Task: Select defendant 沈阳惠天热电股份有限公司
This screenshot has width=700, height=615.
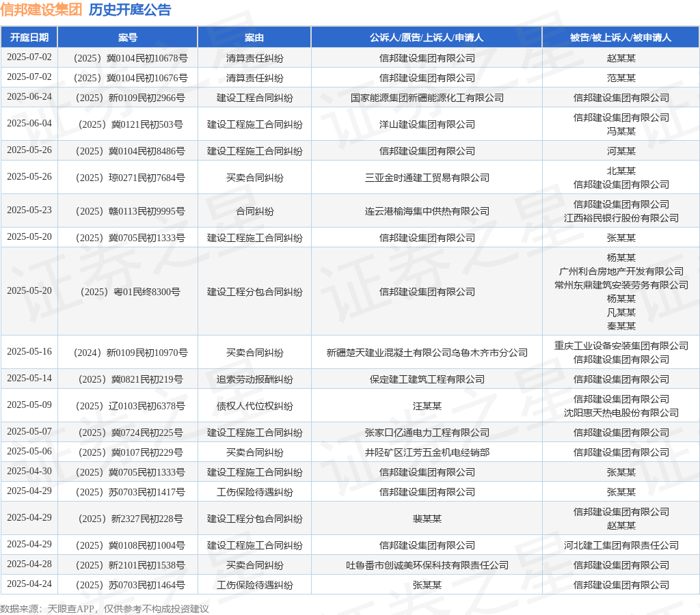Action: [621, 413]
